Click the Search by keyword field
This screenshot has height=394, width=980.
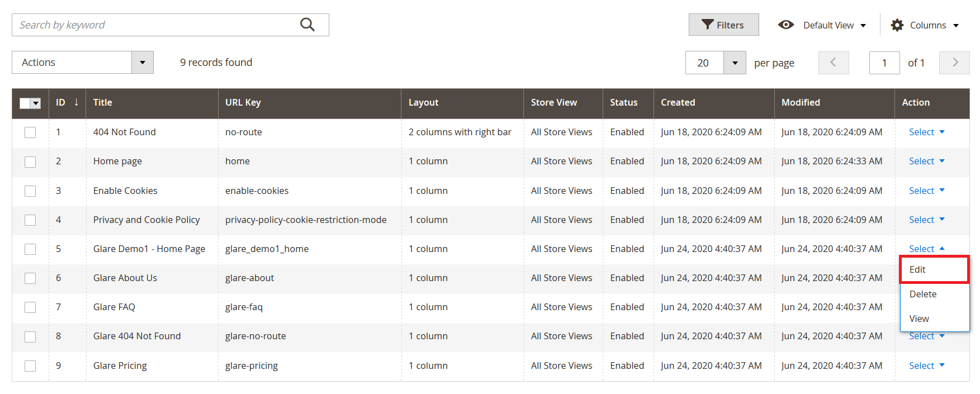coord(157,25)
